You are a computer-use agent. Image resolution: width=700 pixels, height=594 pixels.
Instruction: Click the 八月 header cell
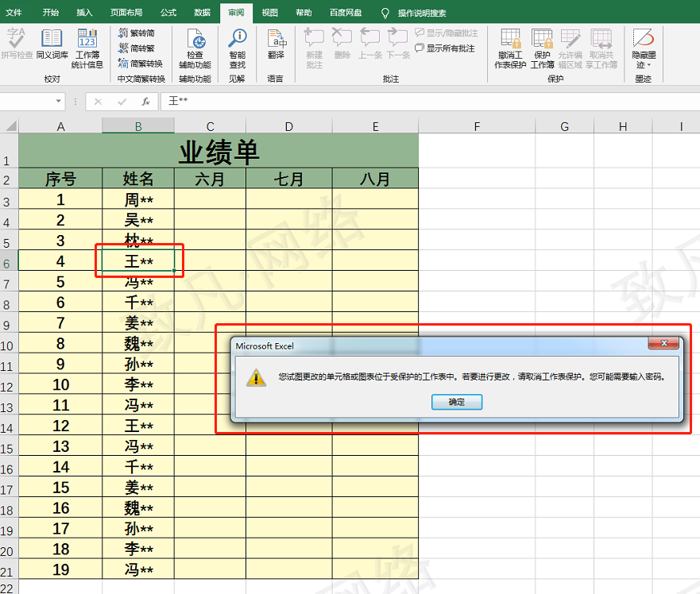point(375,179)
